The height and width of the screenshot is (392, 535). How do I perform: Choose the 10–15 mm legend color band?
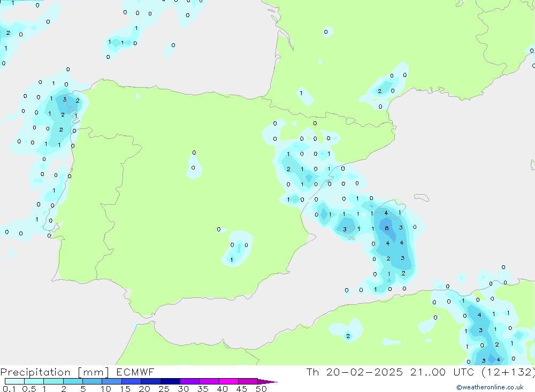112,381
